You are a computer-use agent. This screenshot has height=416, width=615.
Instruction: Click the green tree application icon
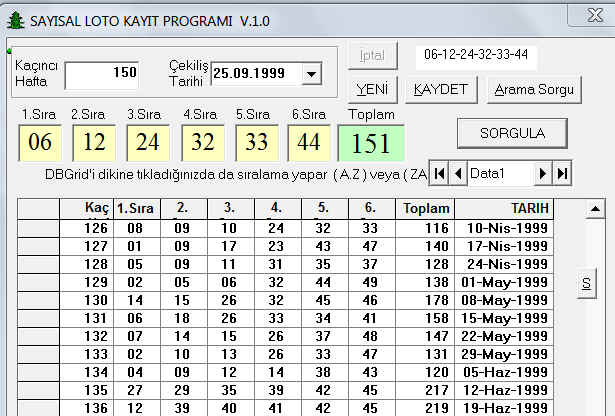coord(16,21)
